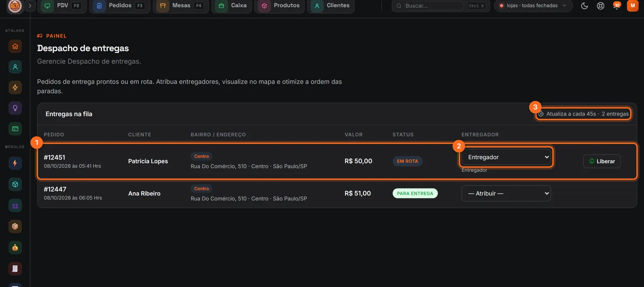Click customer name Ana Ribeiro
The width and height of the screenshot is (644, 287).
coord(144,193)
